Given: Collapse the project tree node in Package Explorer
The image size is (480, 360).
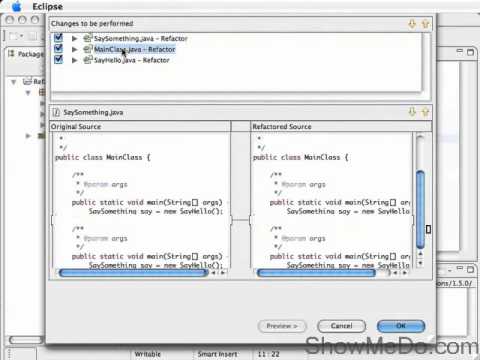Looking at the screenshot, I should [x=13, y=82].
